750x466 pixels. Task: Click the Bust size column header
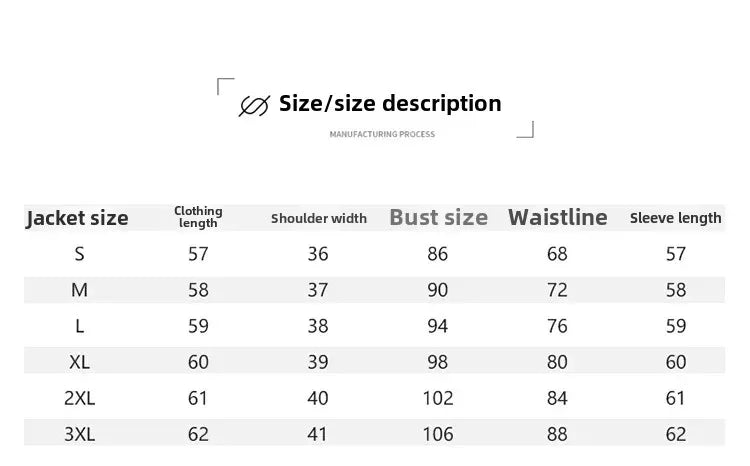pyautogui.click(x=438, y=217)
